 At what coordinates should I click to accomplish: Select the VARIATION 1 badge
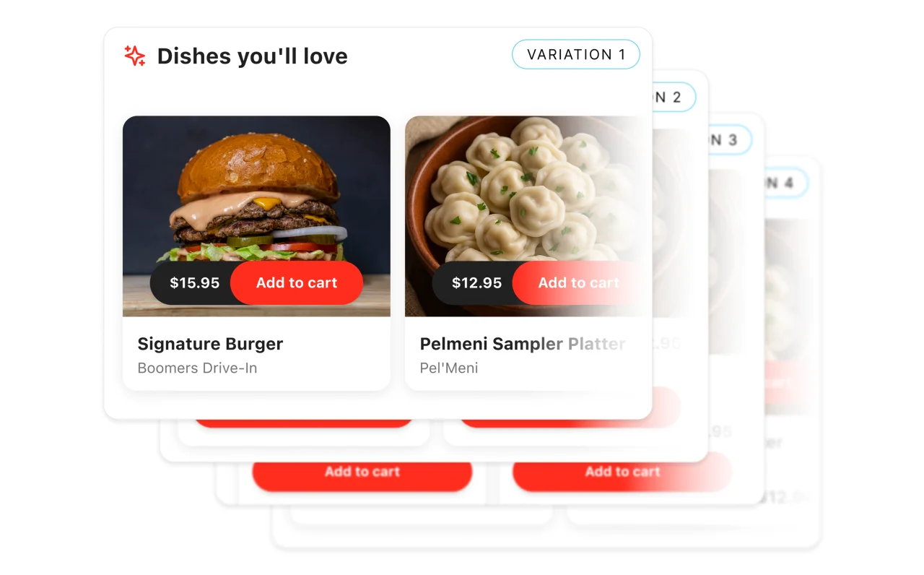coord(575,54)
